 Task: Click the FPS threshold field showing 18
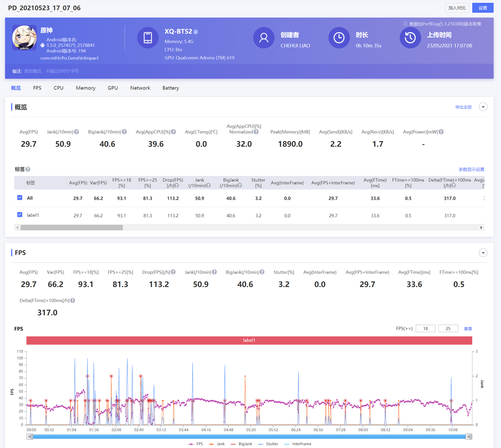pos(425,329)
